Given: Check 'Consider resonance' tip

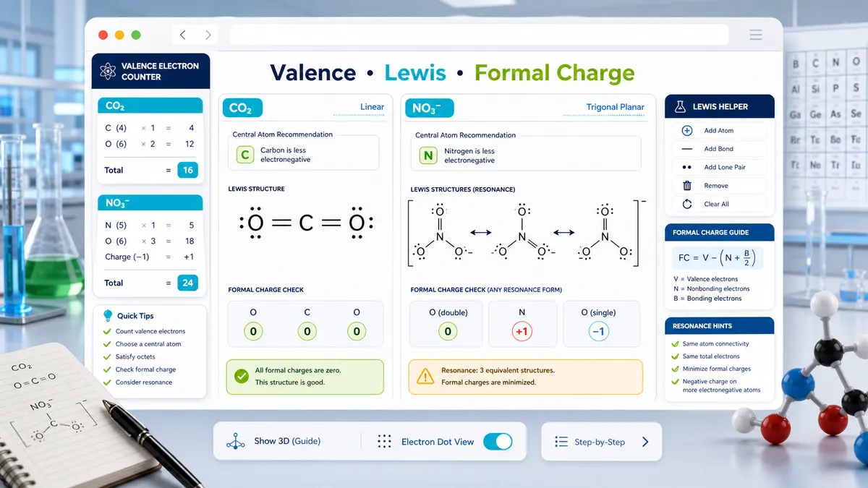Looking at the screenshot, I should click(x=107, y=382).
